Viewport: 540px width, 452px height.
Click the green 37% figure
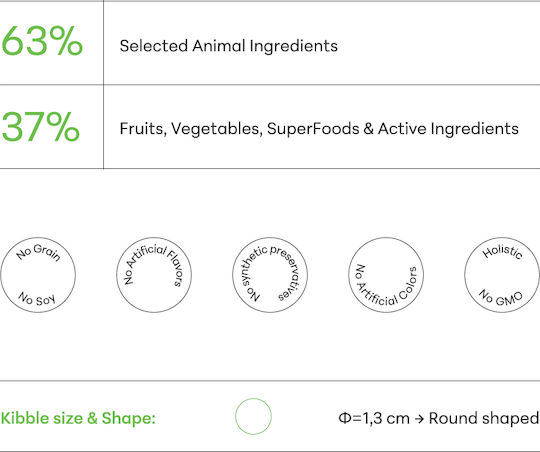click(41, 127)
